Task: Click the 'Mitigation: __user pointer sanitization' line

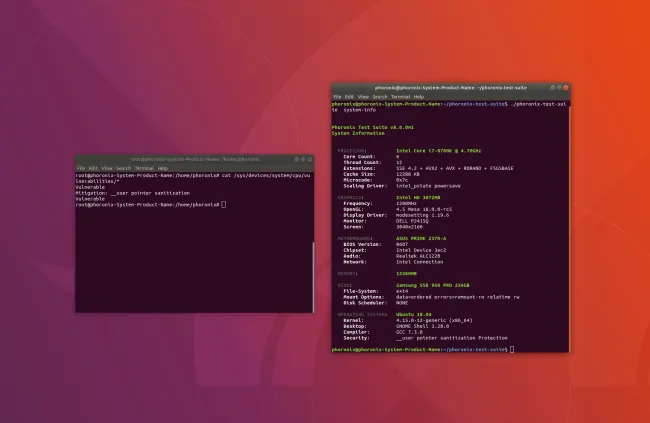Action: (133, 193)
